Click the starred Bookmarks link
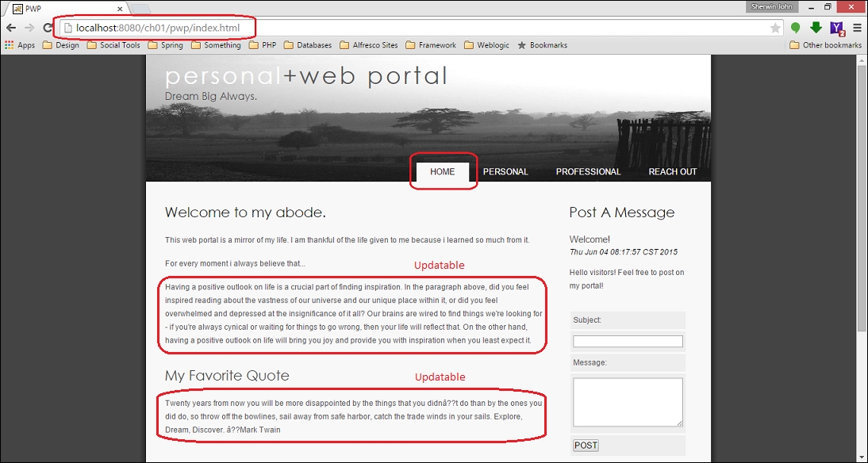868x463 pixels. click(x=543, y=45)
